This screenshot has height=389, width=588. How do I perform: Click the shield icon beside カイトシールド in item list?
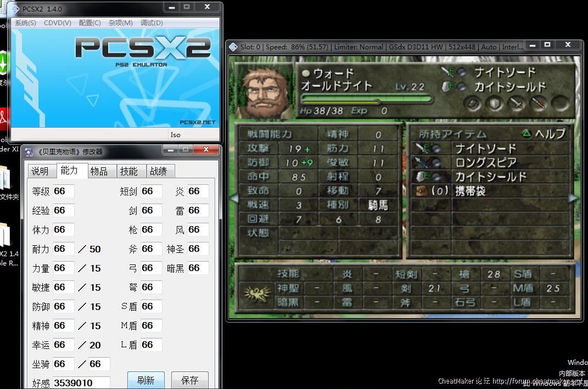[421, 177]
